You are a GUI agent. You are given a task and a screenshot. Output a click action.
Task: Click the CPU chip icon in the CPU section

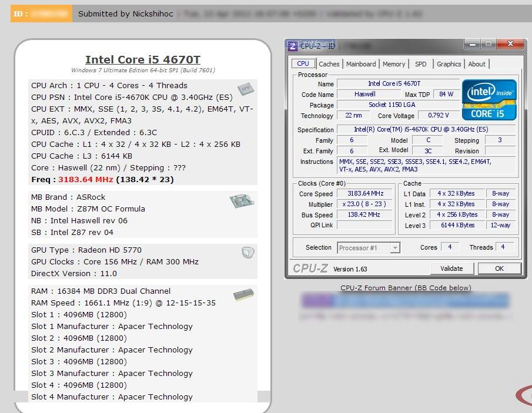(x=246, y=89)
